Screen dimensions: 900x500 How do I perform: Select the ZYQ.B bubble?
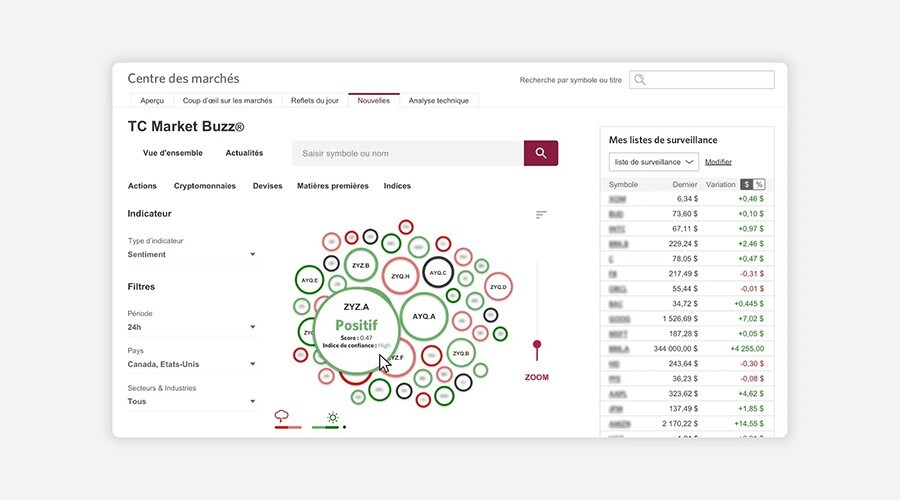point(461,353)
